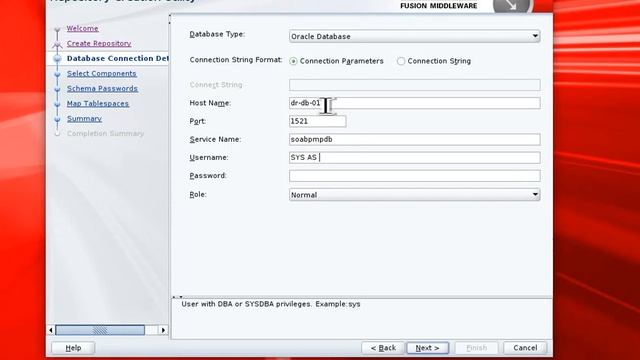Go to Create Repository step

click(99, 43)
